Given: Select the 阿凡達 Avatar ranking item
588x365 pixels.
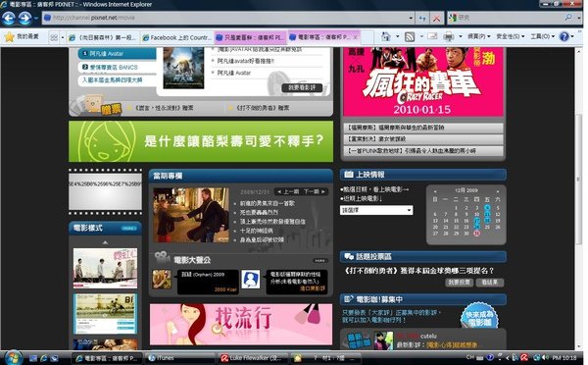Looking at the screenshot, I should [117, 54].
